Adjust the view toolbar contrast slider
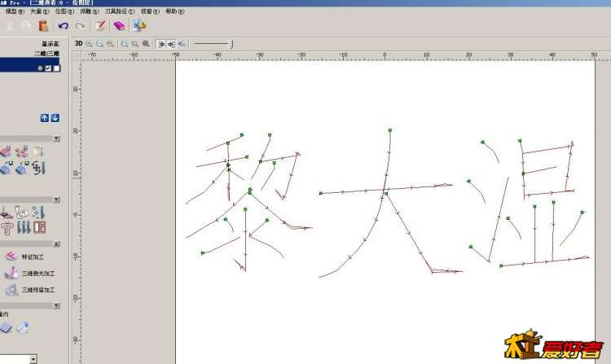 point(213,44)
